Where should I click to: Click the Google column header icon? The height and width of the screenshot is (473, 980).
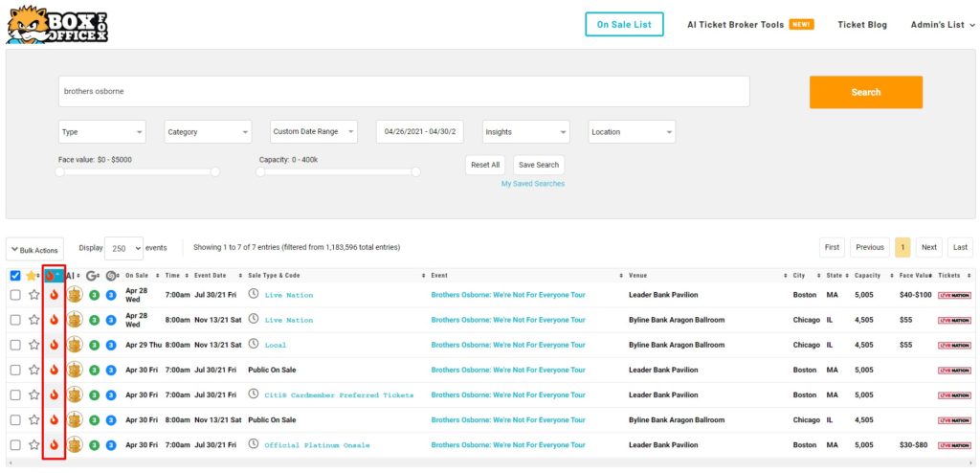[93, 276]
